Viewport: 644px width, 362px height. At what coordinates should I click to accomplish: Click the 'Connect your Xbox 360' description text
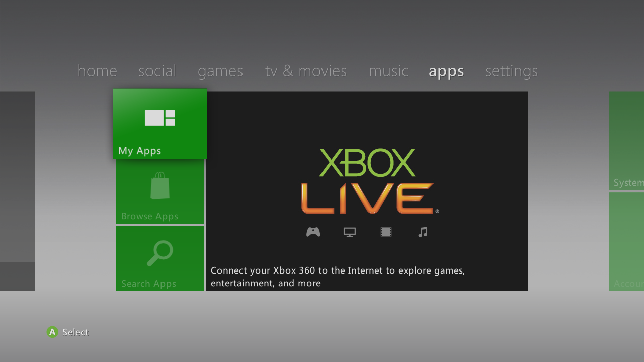pyautogui.click(x=338, y=277)
